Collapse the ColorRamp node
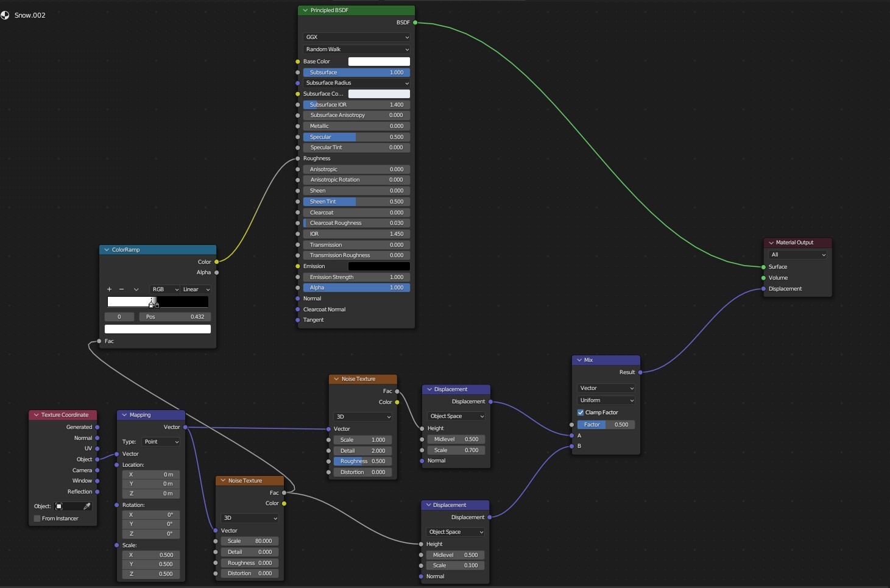Screen dimensions: 890x588 pos(107,250)
